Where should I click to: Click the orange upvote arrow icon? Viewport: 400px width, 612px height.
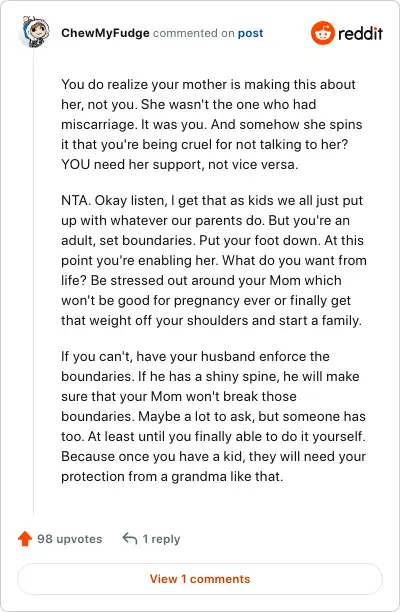pyautogui.click(x=25, y=539)
